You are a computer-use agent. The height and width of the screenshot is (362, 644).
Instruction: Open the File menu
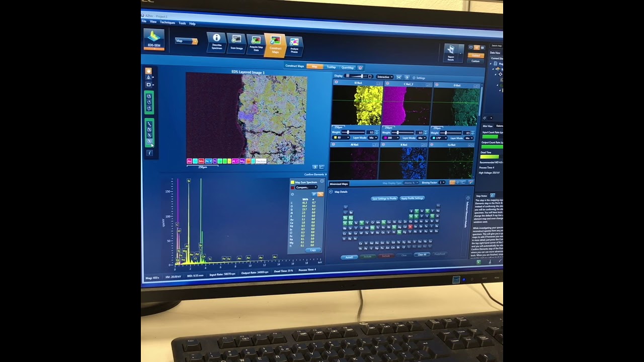coord(144,21)
